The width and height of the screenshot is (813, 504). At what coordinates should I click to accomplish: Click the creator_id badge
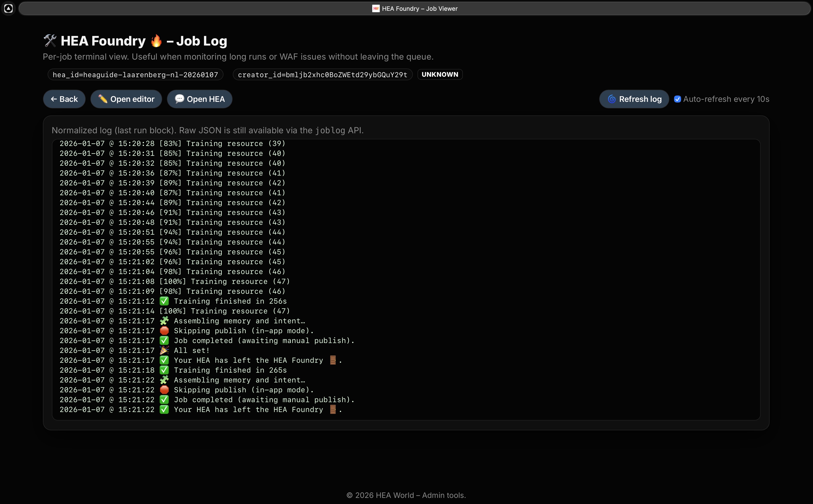322,74
